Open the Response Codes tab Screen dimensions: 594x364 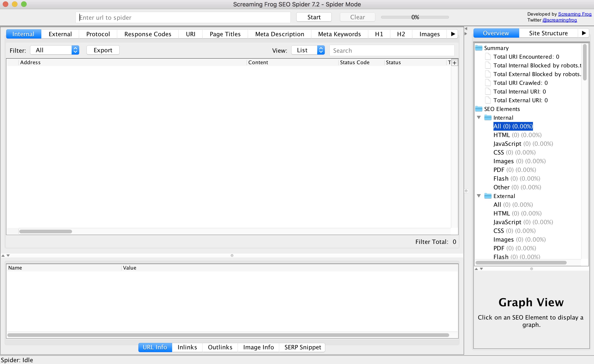click(148, 34)
